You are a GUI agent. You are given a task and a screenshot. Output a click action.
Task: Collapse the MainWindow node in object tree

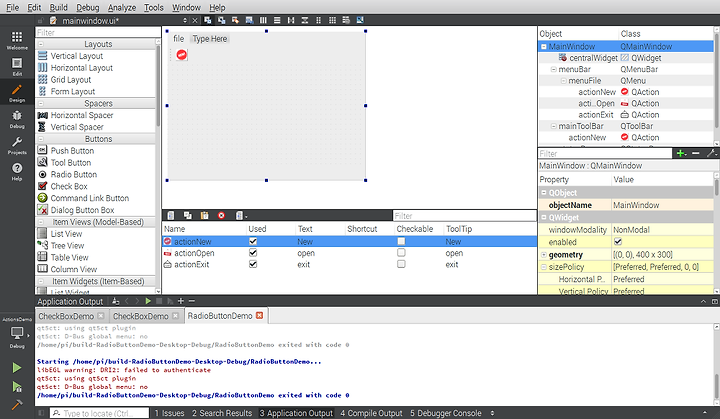pyautogui.click(x=544, y=46)
